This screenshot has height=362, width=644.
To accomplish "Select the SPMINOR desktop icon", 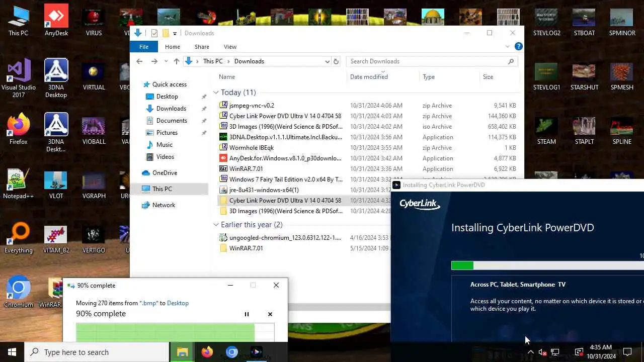I will pos(622,21).
